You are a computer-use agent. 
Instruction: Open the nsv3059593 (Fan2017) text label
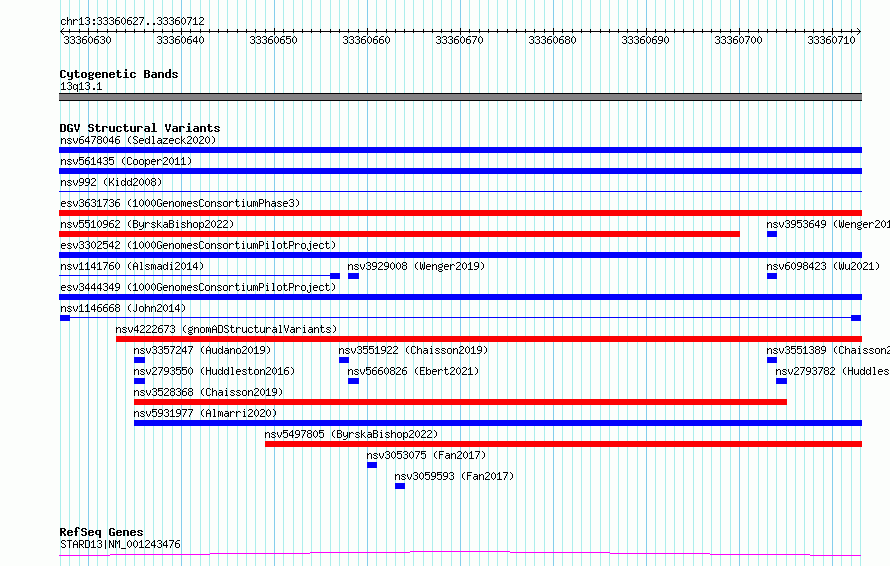(x=454, y=476)
